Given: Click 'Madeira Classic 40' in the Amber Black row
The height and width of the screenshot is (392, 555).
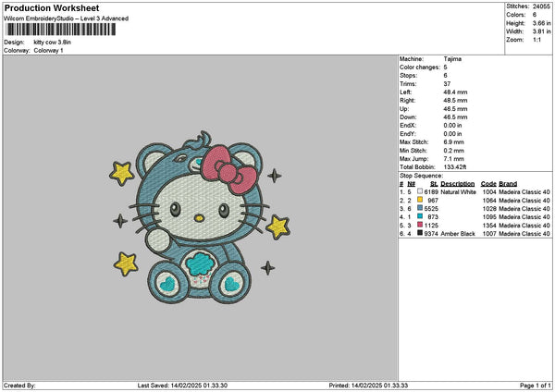Looking at the screenshot, I should coord(524,234).
